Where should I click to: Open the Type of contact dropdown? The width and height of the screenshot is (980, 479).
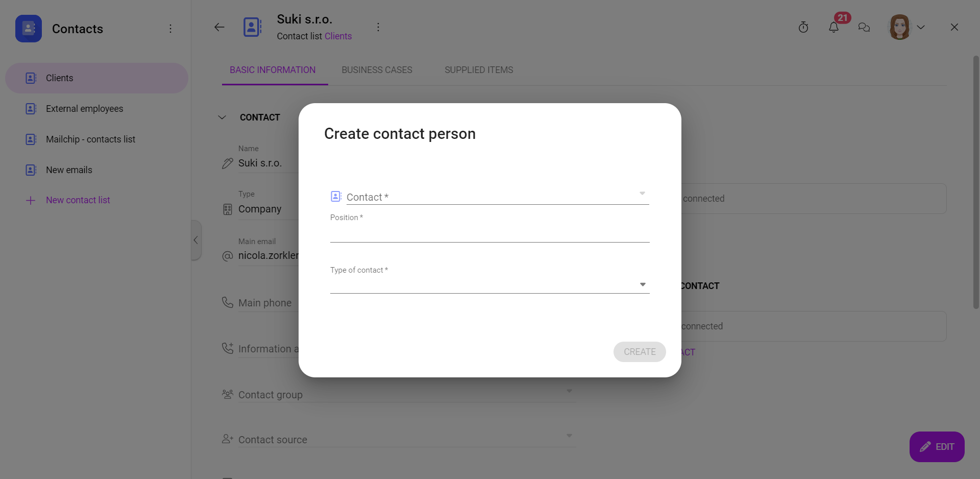[642, 284]
